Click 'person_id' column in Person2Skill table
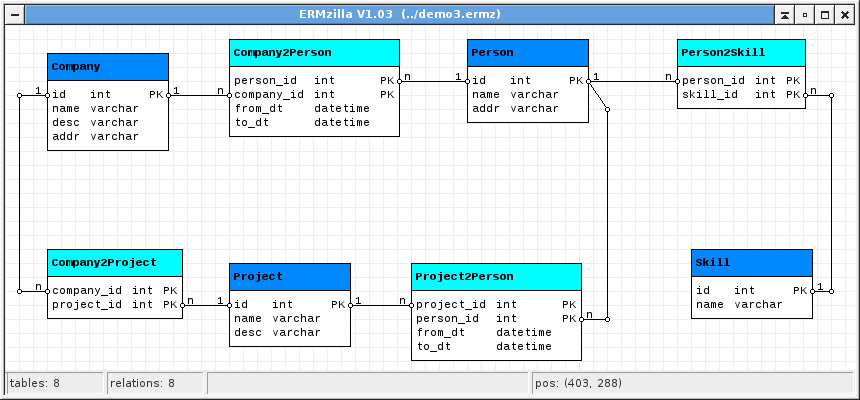860x400 pixels. coord(741,81)
